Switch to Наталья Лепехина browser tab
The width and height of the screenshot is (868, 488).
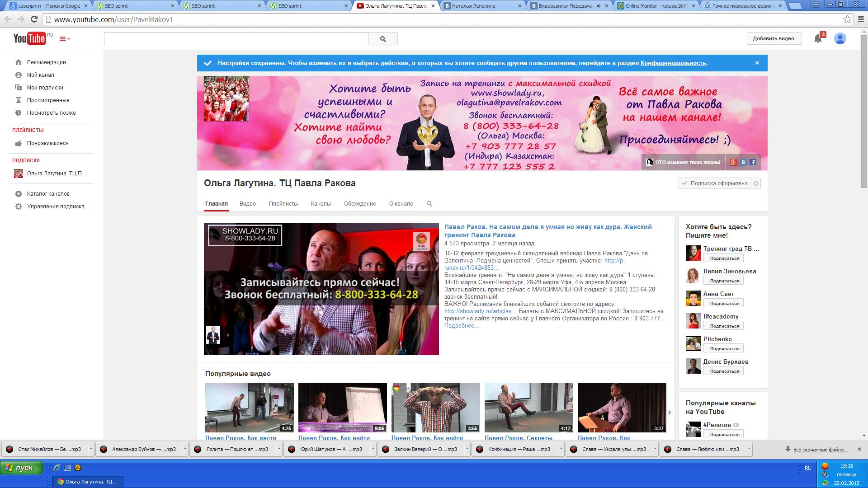coord(482,6)
